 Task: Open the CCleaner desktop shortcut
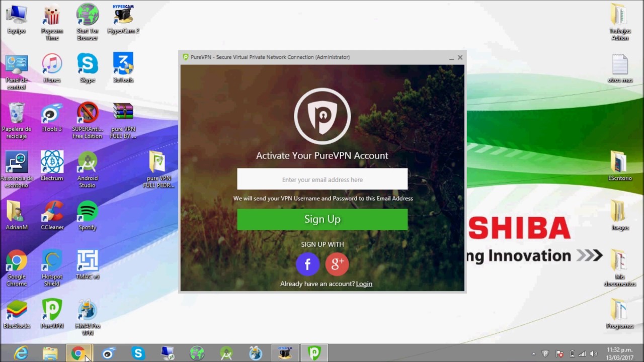tap(52, 216)
